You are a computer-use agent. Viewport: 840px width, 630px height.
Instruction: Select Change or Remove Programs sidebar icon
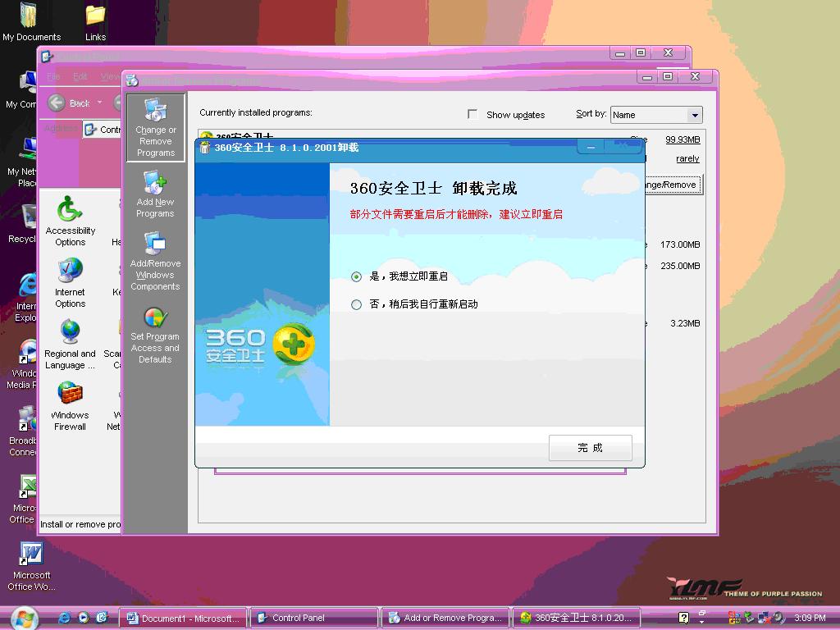tap(155, 127)
